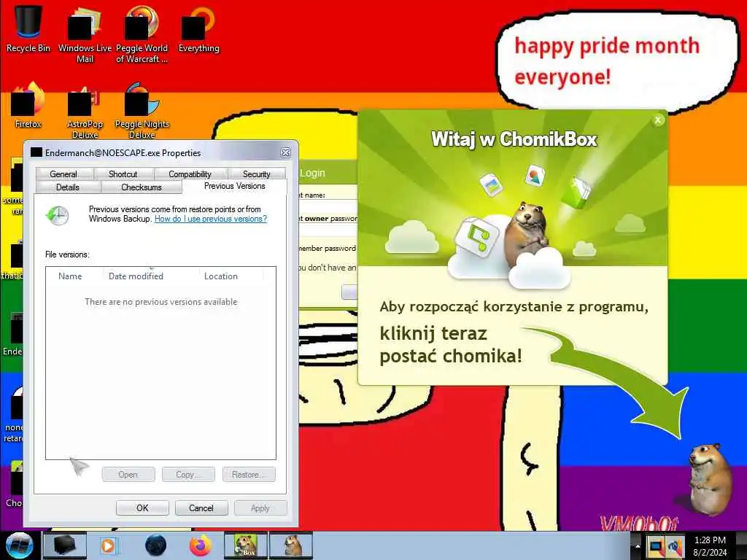Switch to the ChomikBox "Box" taskbar button
The image size is (747, 560).
coord(246,545)
